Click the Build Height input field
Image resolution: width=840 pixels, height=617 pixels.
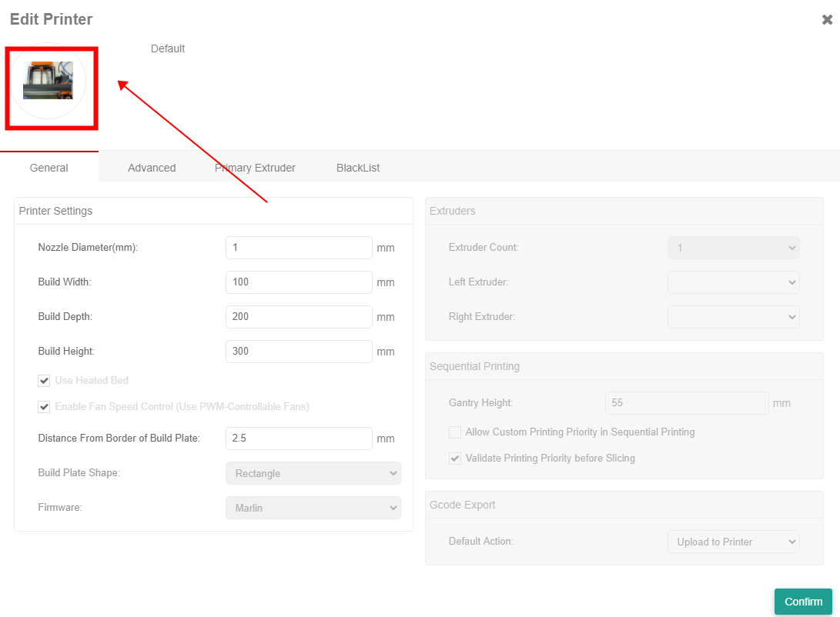(x=299, y=352)
